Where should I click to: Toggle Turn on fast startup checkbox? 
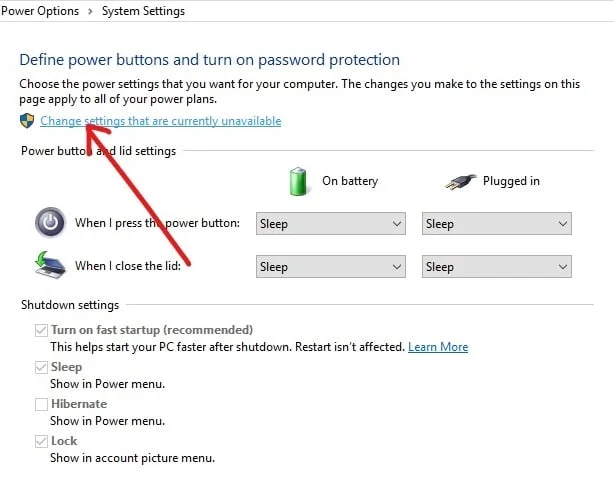click(x=41, y=330)
